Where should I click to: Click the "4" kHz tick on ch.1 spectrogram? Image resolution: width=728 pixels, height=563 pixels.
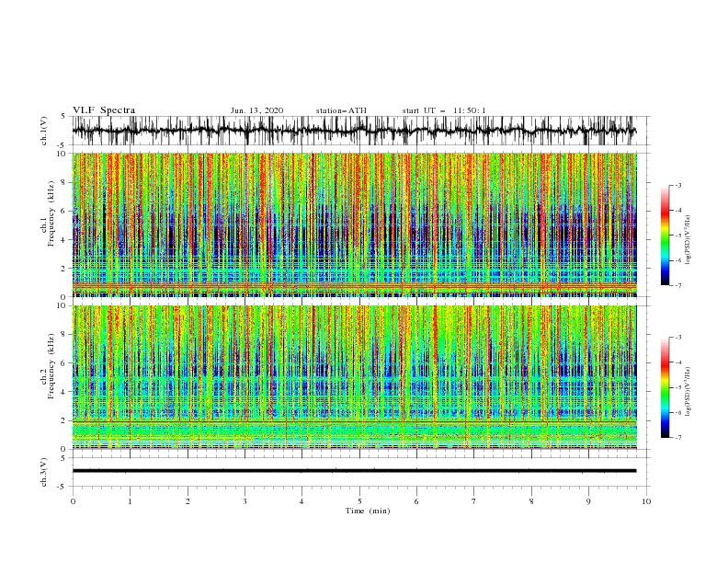pos(64,240)
